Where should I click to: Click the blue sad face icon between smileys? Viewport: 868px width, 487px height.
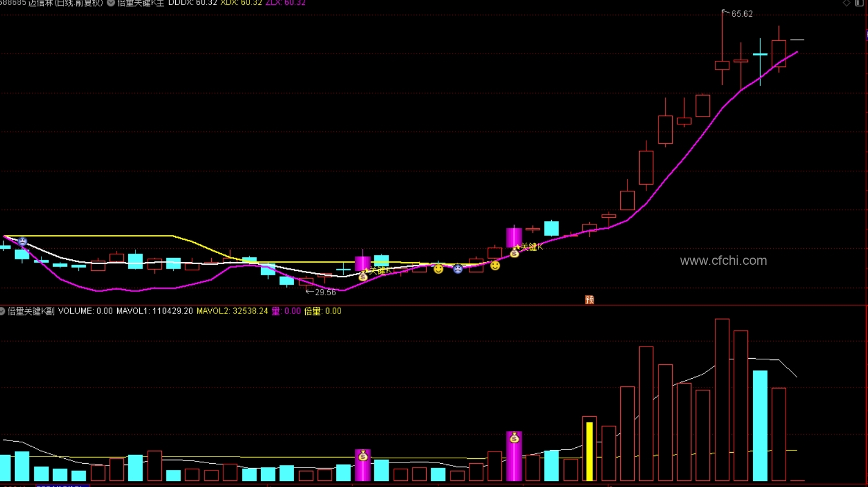coord(458,269)
